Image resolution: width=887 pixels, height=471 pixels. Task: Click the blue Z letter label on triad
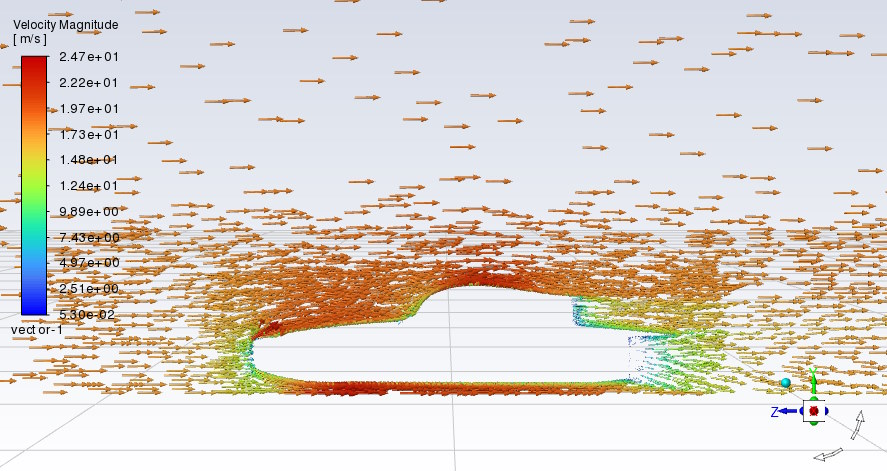click(x=774, y=411)
